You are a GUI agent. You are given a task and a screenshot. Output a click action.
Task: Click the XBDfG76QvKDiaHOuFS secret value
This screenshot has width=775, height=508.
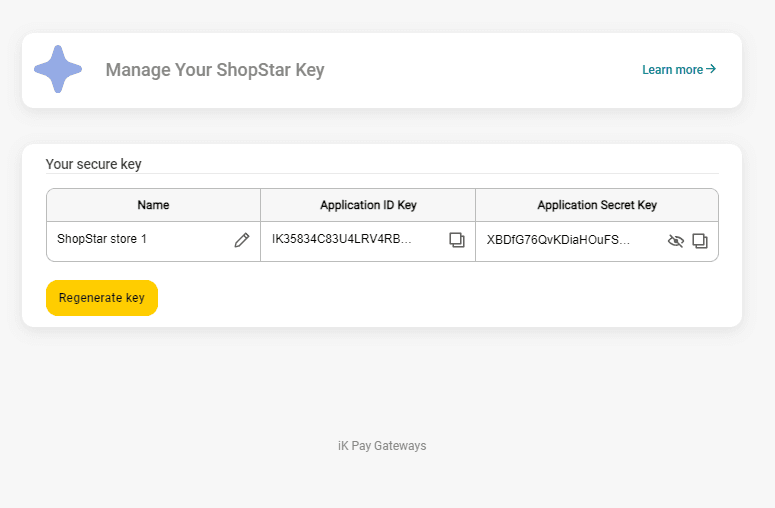[x=550, y=240]
